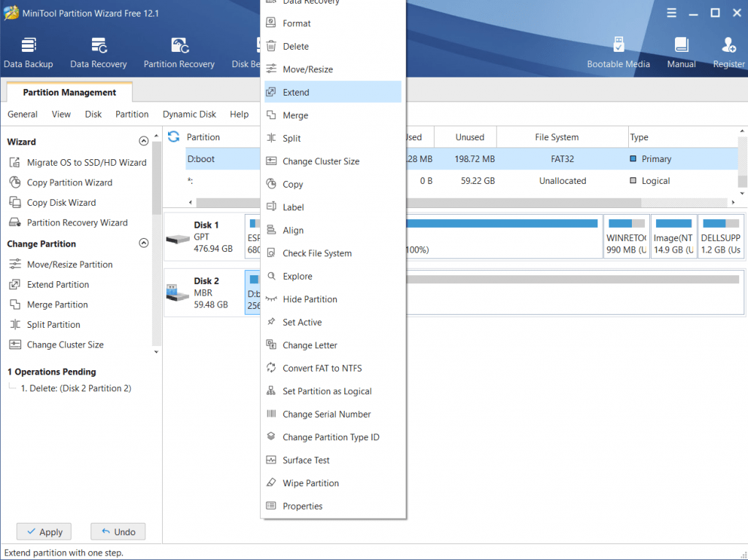748x560 pixels.
Task: Run Check File System from context menu
Action: (x=333, y=253)
